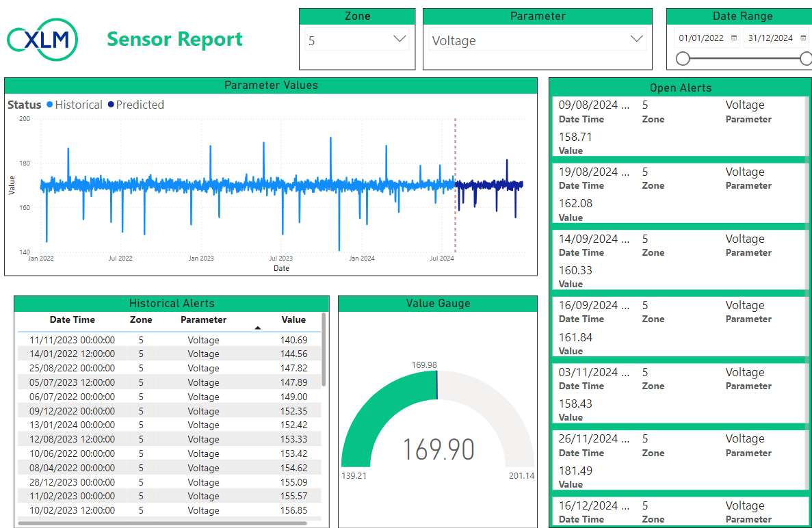Select the open alert dated 16/09/2024

point(679,327)
